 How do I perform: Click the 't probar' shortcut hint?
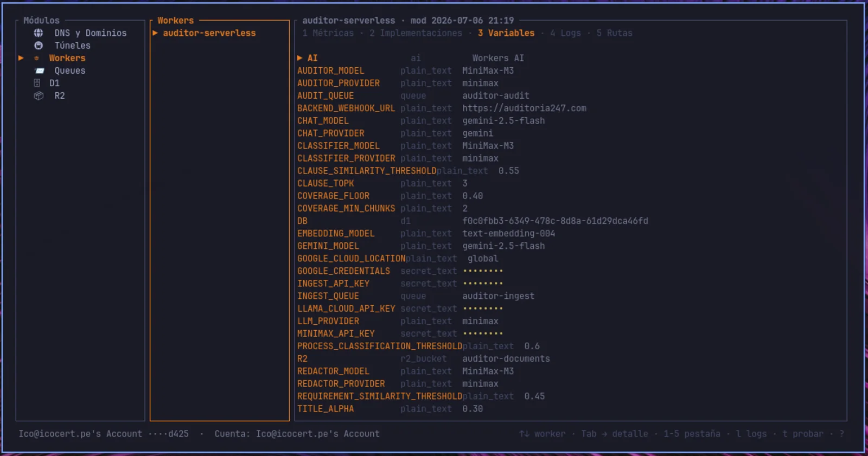tap(803, 434)
